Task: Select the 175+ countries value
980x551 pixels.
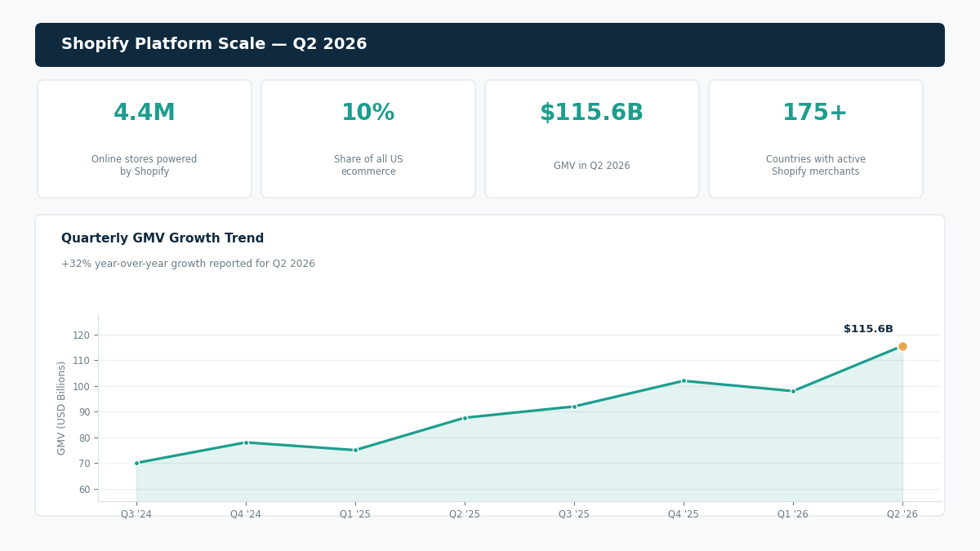Action: [x=816, y=113]
